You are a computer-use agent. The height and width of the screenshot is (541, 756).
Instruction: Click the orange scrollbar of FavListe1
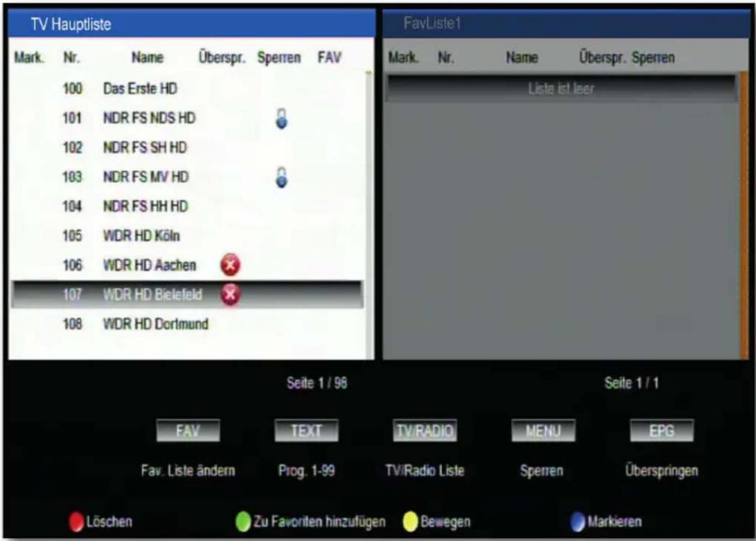[744, 215]
